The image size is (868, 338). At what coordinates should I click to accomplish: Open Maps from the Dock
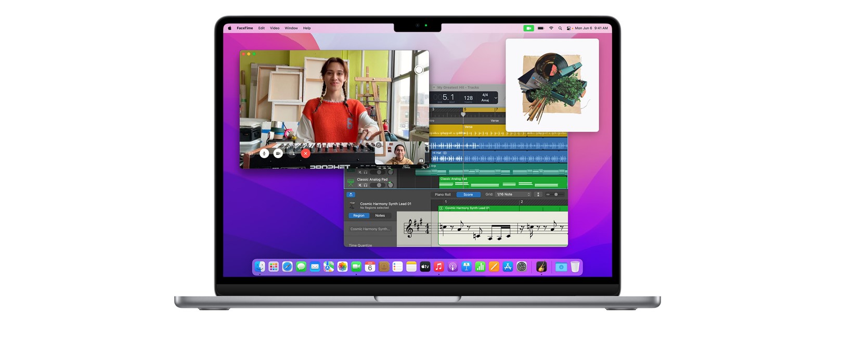click(x=329, y=267)
